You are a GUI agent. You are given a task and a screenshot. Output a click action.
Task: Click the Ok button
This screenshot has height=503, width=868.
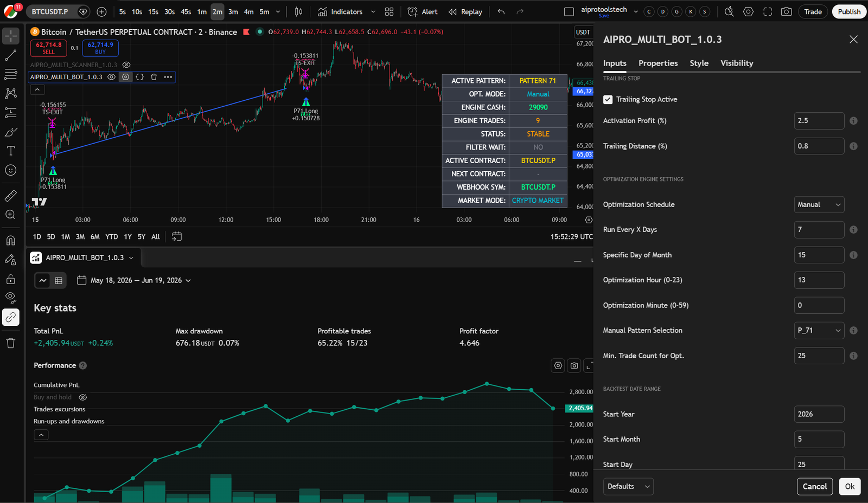pyautogui.click(x=850, y=486)
